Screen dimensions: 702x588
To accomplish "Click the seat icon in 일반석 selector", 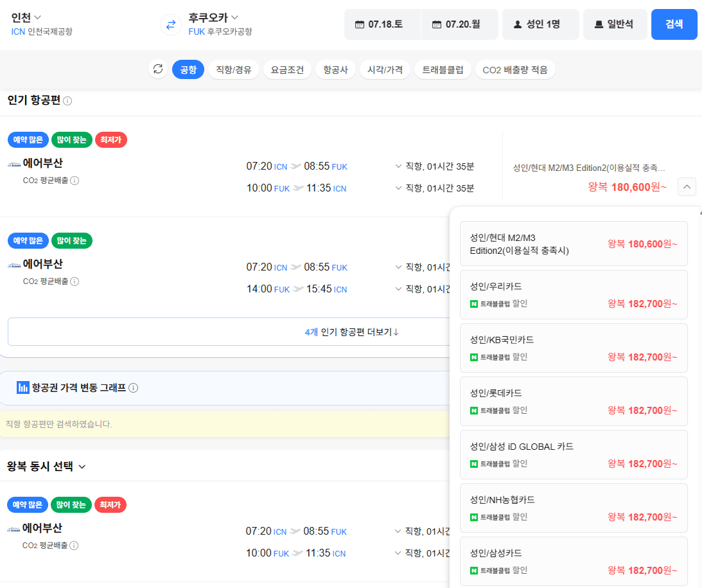I will click(599, 24).
